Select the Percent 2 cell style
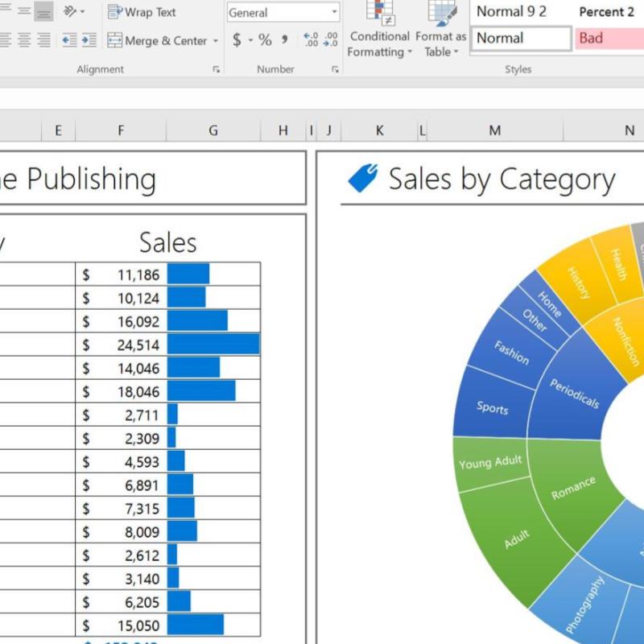 606,12
